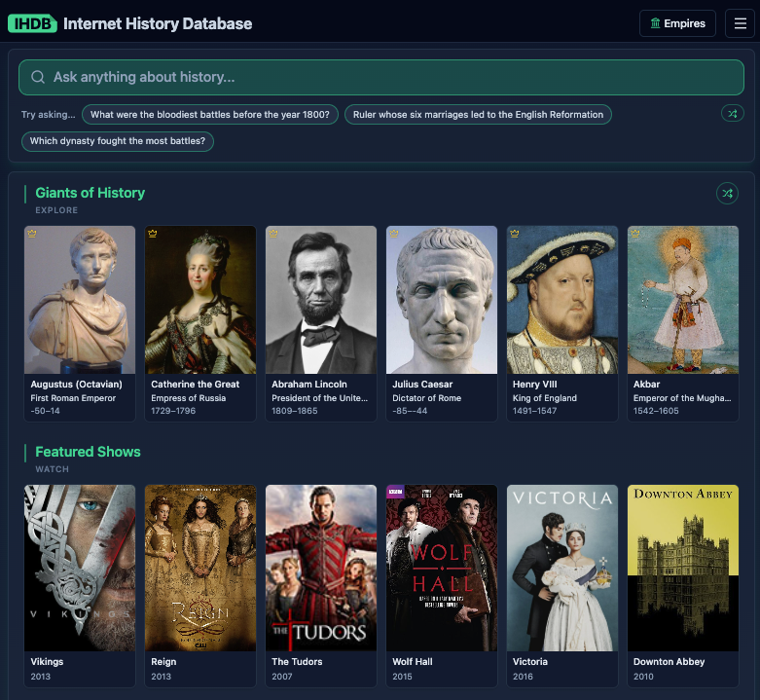Open the Julius Caesar bust image
Screen dimensions: 760x700
(x=442, y=300)
